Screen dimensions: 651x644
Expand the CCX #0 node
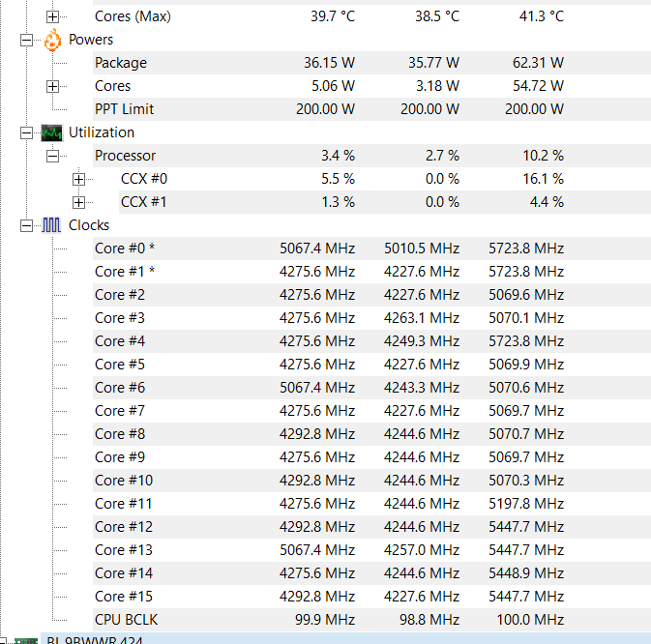tap(78, 179)
